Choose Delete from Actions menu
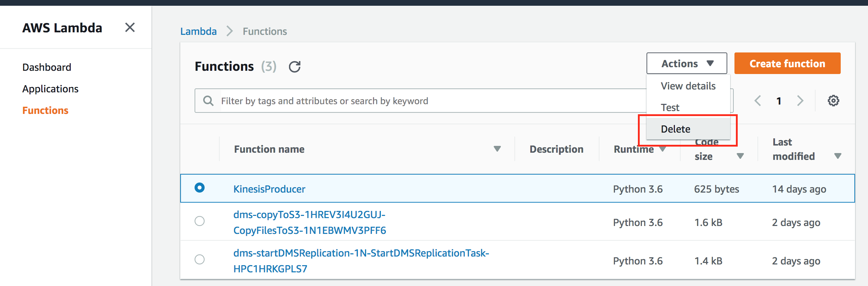The image size is (868, 286). pyautogui.click(x=676, y=129)
